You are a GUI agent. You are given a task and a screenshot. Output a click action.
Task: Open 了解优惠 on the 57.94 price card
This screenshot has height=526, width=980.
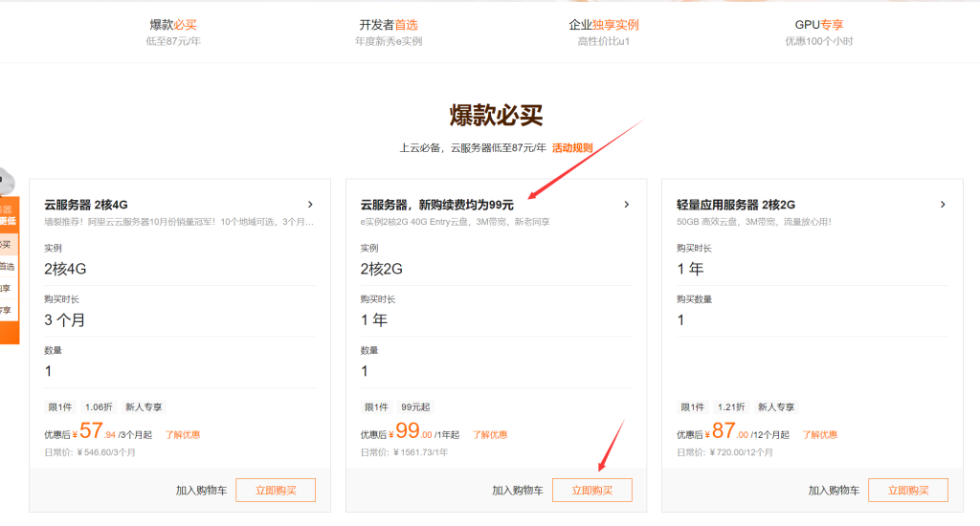tap(183, 435)
